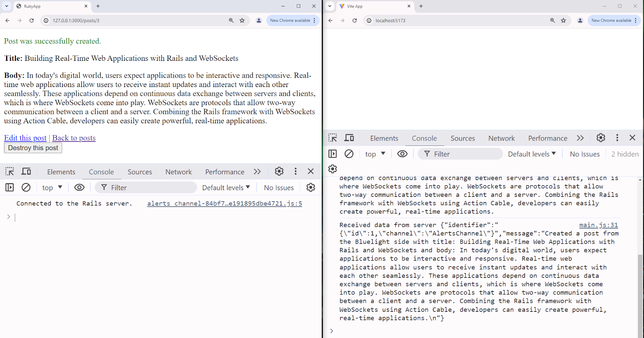This screenshot has width=644, height=338.
Task: Click 'No Issues' in left DevTools
Action: [279, 187]
